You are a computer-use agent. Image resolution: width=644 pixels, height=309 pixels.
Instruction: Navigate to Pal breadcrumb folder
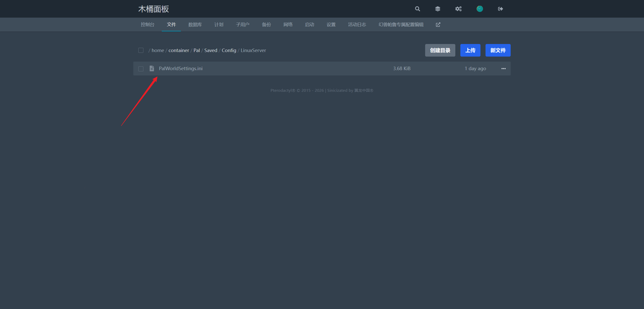[x=196, y=50]
